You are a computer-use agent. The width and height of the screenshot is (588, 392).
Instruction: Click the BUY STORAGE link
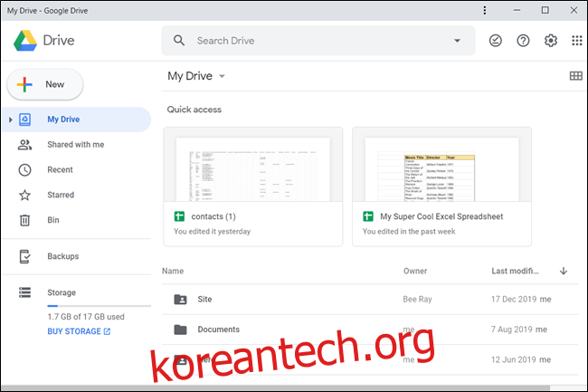79,331
